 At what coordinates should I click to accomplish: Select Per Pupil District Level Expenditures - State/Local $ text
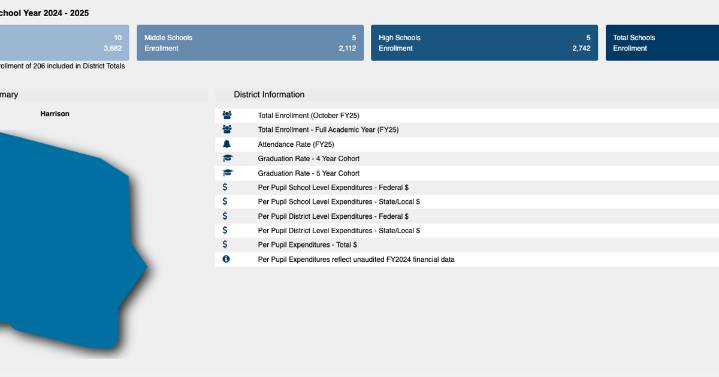[x=339, y=231]
